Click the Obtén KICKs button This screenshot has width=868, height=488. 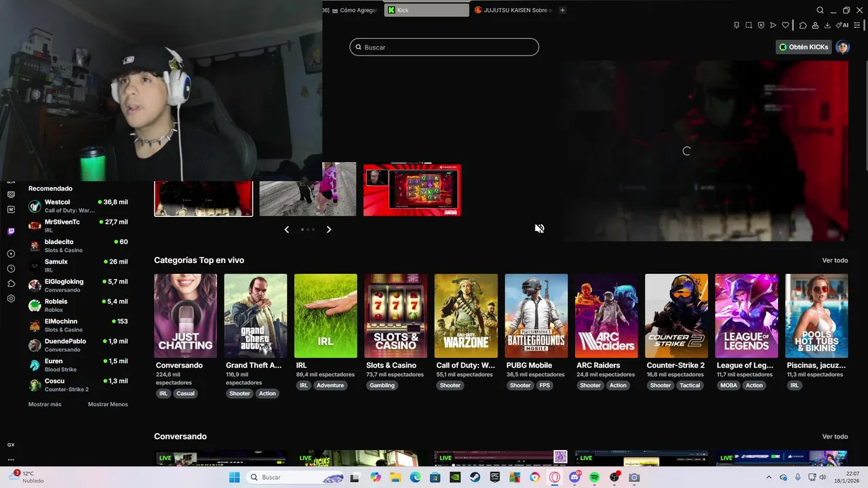804,47
